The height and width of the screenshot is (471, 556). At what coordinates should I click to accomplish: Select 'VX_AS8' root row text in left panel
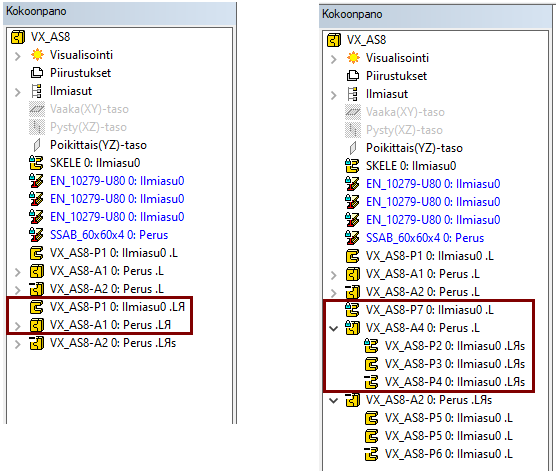coord(50,37)
